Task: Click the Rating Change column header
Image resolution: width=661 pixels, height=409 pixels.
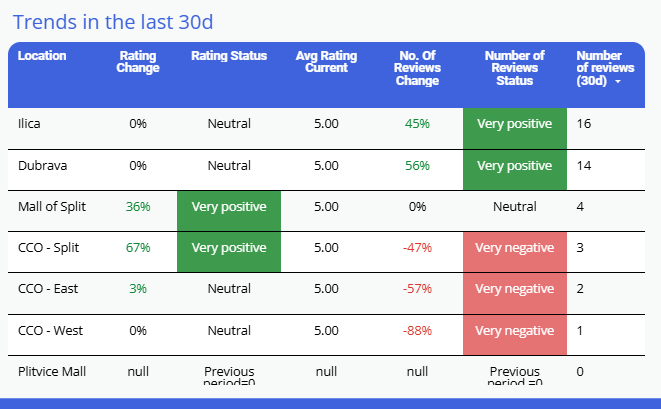Action: 138,62
